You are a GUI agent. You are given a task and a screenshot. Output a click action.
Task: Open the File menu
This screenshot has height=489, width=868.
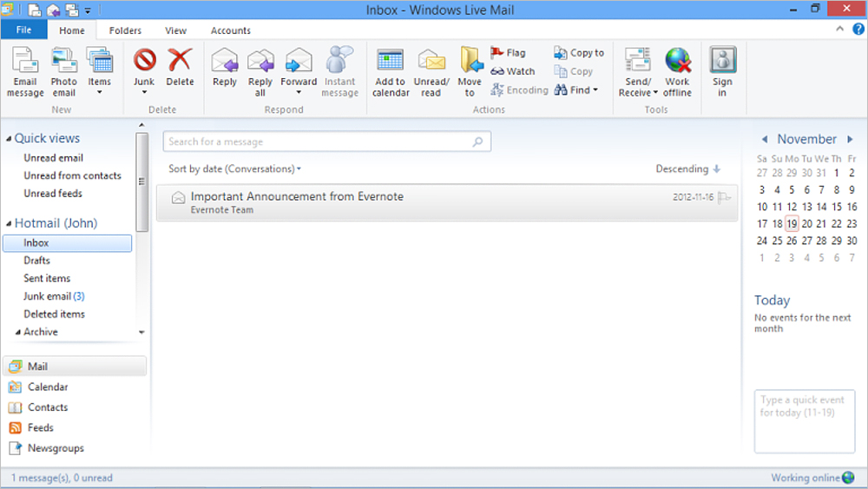tap(23, 30)
